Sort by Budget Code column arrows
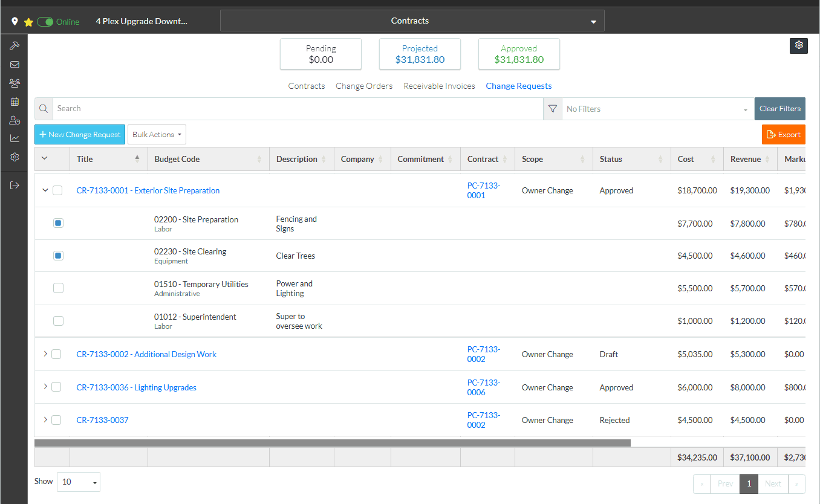This screenshot has height=504, width=820. point(259,159)
